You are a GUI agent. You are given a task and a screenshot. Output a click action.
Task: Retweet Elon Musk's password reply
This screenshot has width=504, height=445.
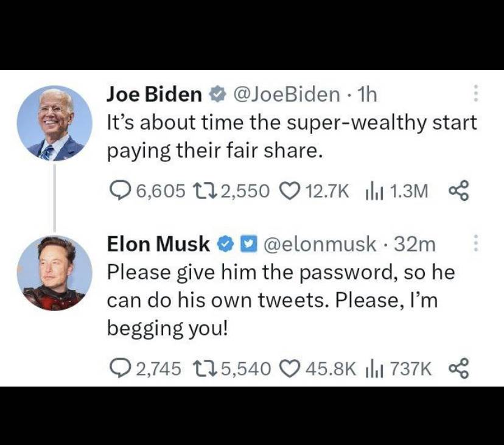click(x=200, y=368)
